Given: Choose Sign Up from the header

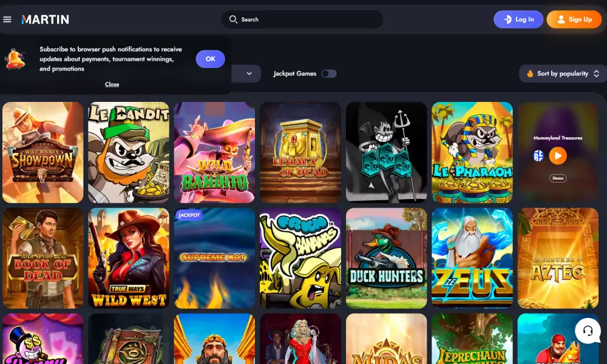Looking at the screenshot, I should [574, 19].
